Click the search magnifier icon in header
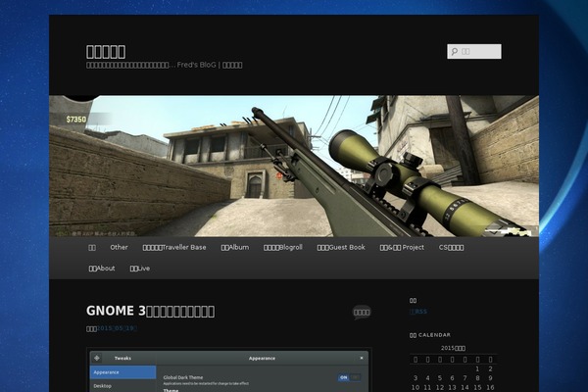The height and width of the screenshot is (392, 588). click(x=455, y=51)
